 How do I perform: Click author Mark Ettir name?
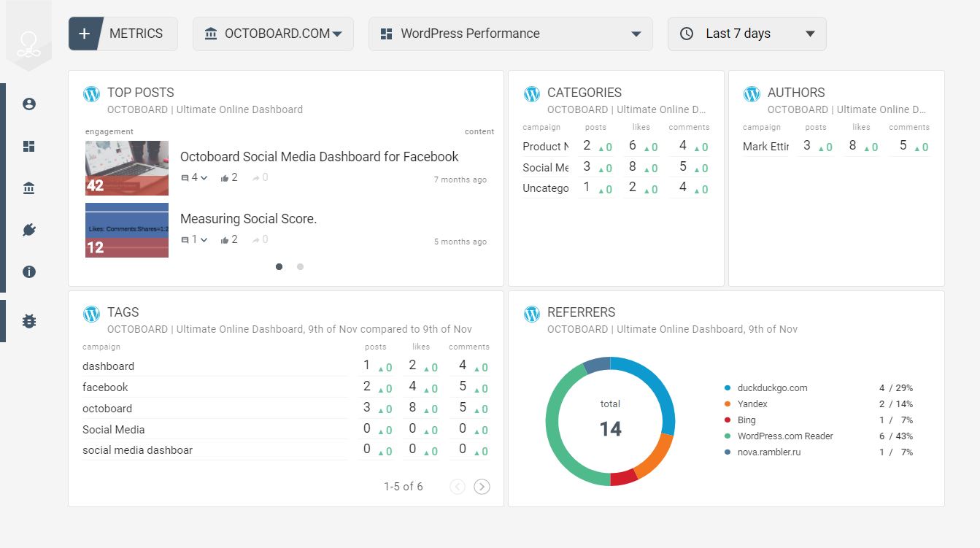[x=766, y=147]
